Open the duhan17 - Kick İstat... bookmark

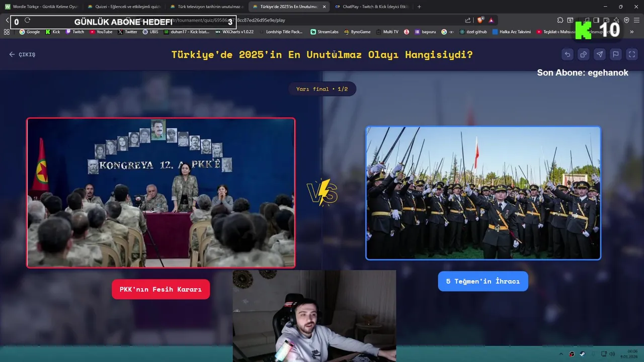pyautogui.click(x=186, y=32)
